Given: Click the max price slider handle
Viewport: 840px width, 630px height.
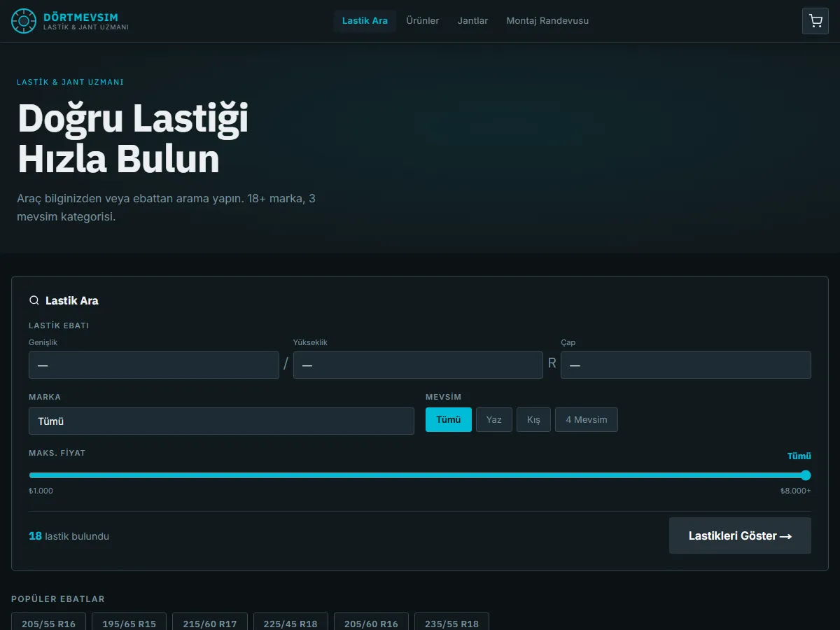Looking at the screenshot, I should [x=806, y=475].
